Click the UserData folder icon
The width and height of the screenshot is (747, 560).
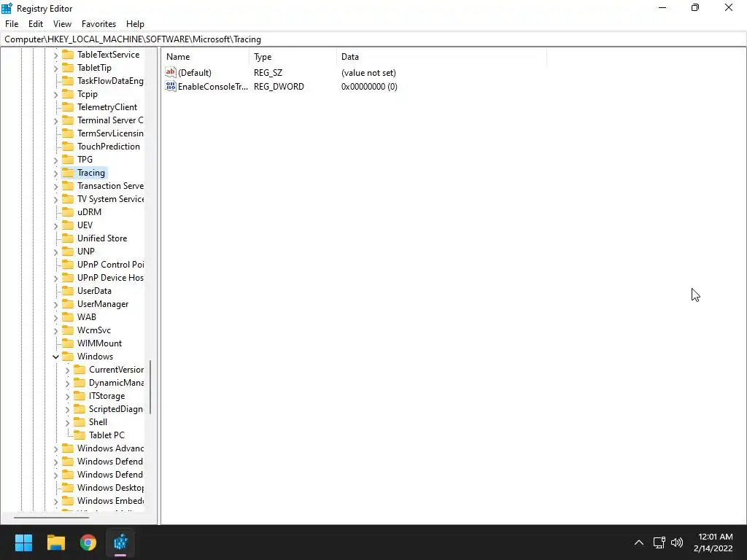(x=68, y=290)
